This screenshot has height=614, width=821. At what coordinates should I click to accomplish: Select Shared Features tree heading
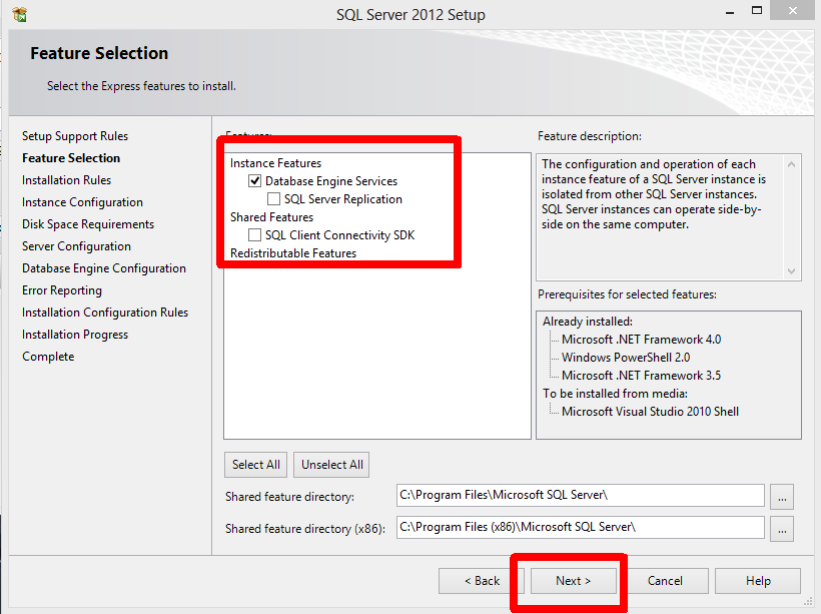(271, 217)
